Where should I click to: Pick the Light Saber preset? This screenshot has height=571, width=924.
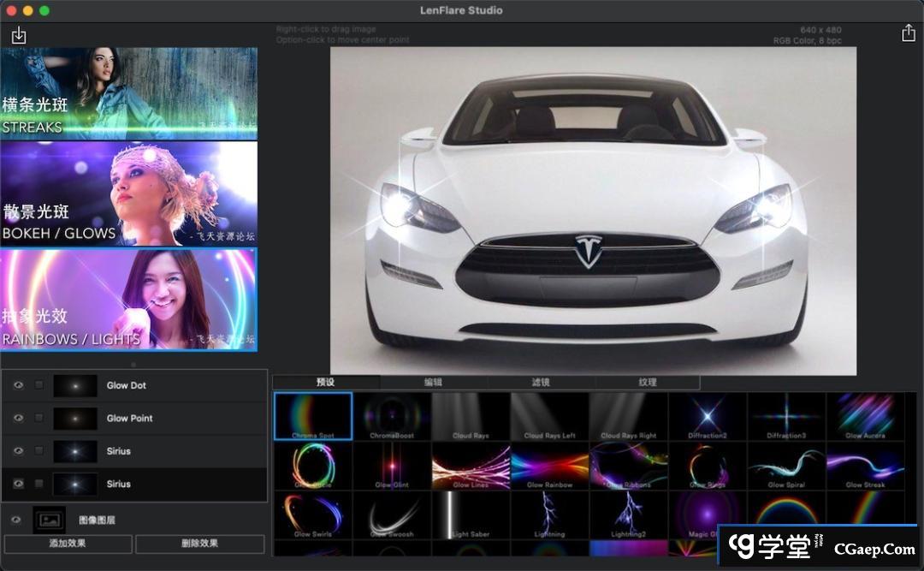[x=471, y=514]
